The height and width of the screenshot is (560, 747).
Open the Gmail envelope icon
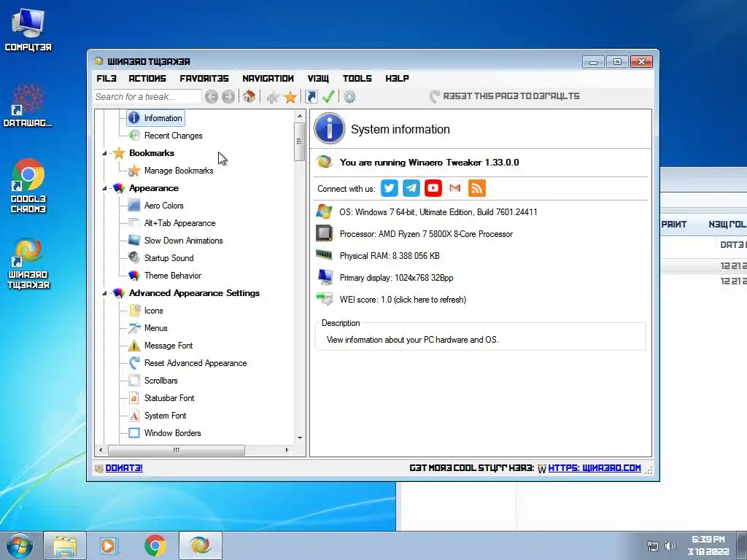tap(455, 188)
